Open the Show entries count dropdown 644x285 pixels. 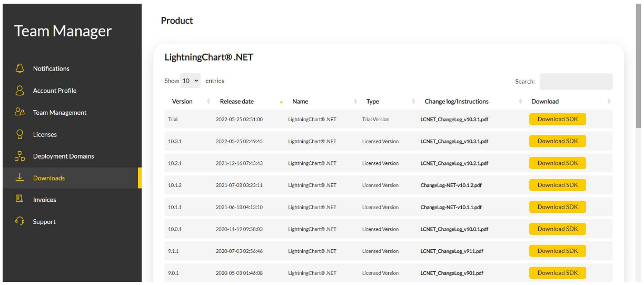pyautogui.click(x=191, y=81)
